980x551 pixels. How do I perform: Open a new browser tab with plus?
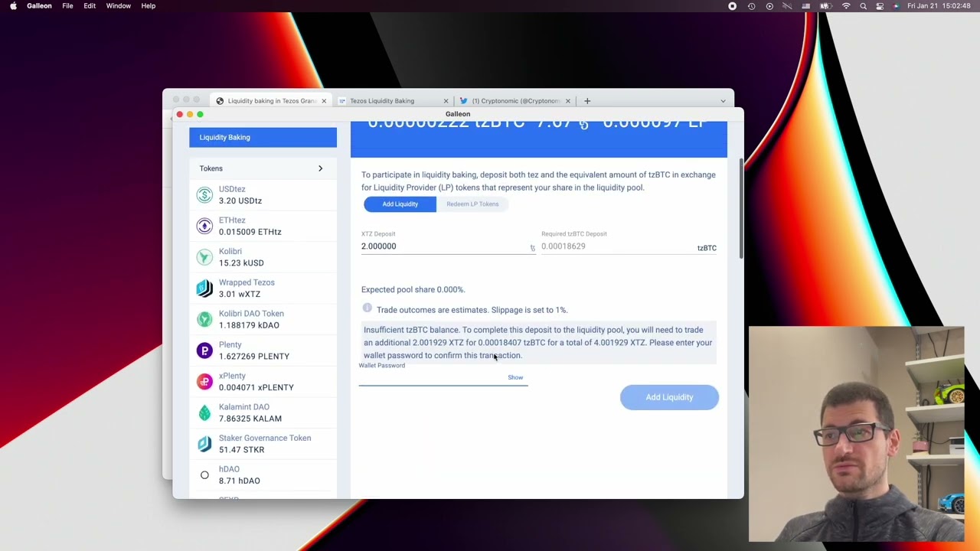(587, 101)
